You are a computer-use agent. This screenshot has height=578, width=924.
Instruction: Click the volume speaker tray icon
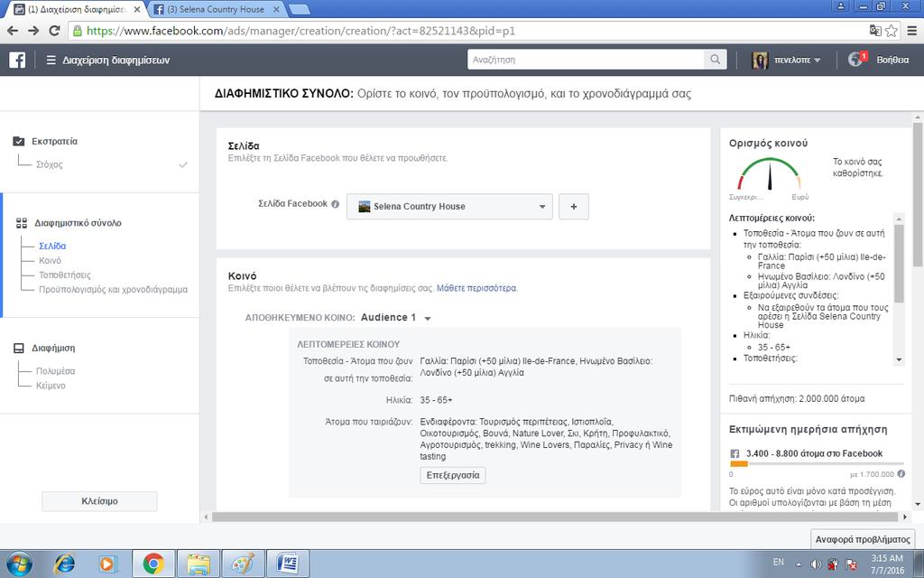coord(816,564)
